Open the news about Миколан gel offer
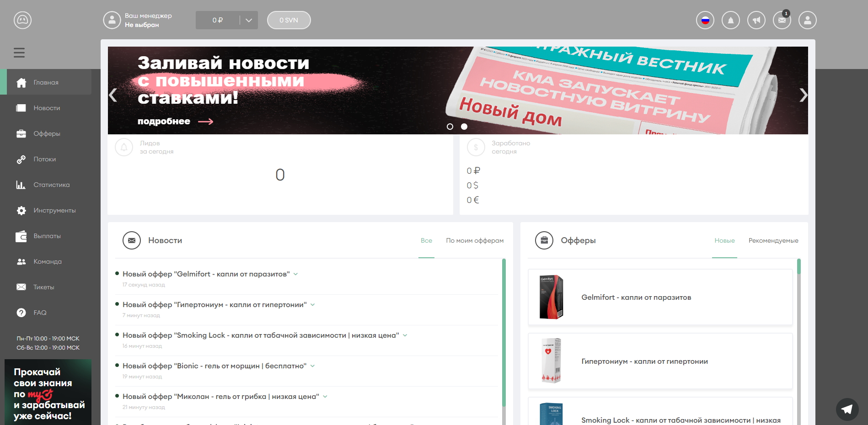Image resolution: width=868 pixels, height=425 pixels. coord(221,397)
